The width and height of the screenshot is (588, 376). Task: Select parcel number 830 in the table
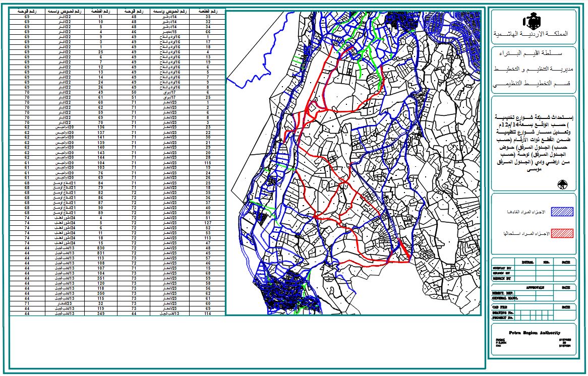pos(101,248)
